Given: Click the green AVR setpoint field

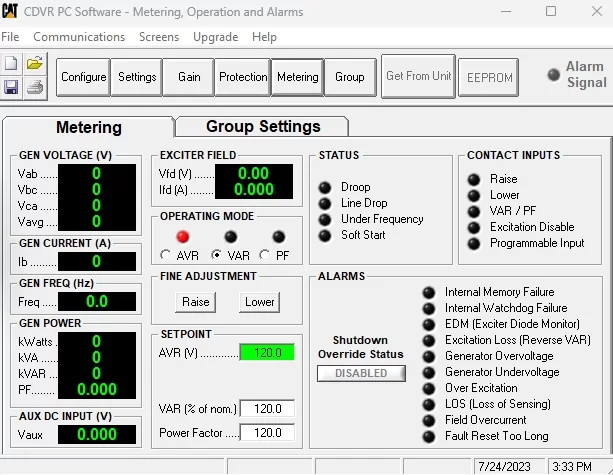Looking at the screenshot, I should (x=267, y=352).
